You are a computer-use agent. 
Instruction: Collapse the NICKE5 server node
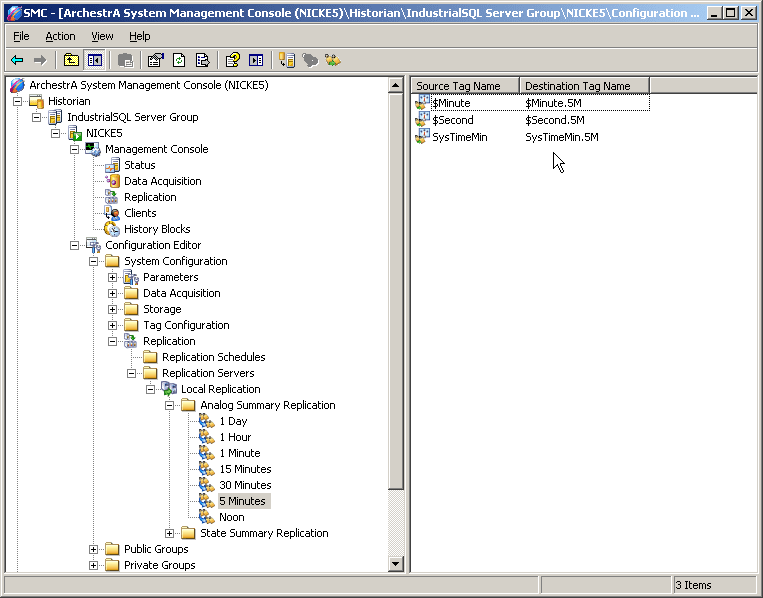tap(55, 133)
